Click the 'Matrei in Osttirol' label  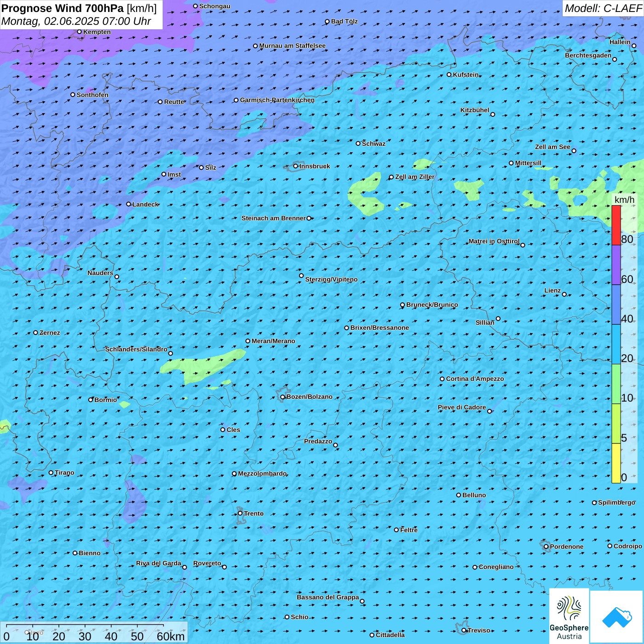click(494, 241)
